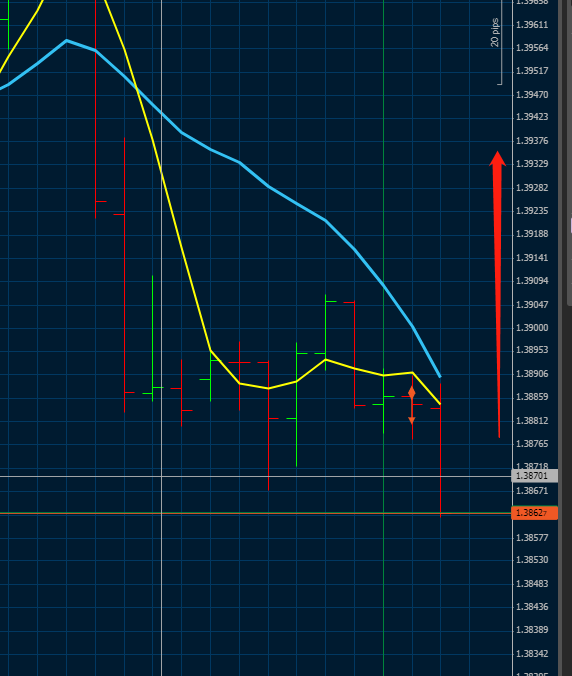The height and width of the screenshot is (676, 572).
Task: Click price axis label 1.39564
Action: pos(532,48)
